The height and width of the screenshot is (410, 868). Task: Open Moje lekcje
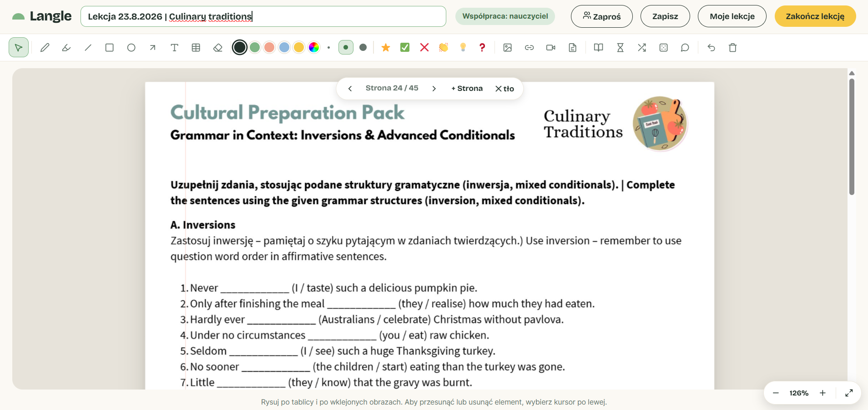click(x=732, y=16)
